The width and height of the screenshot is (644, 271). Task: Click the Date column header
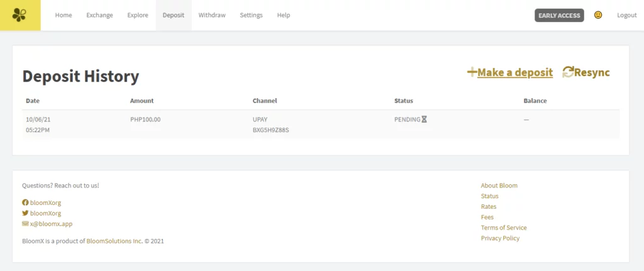[33, 101]
